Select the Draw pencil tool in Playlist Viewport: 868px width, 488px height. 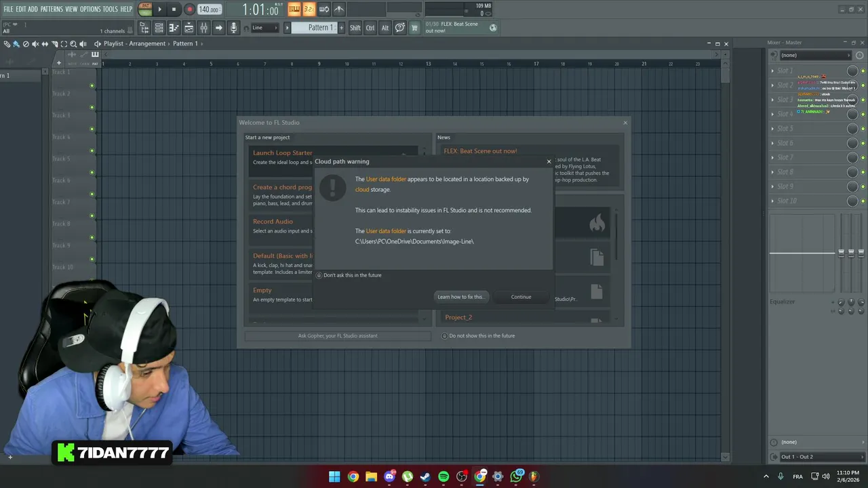(x=6, y=44)
